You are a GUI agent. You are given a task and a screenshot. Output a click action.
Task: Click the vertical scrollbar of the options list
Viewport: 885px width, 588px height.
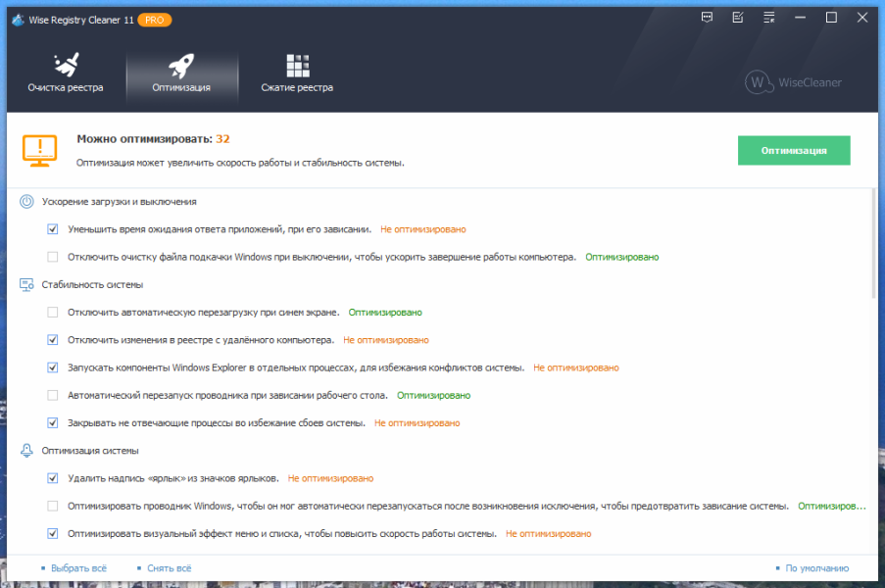[874, 243]
